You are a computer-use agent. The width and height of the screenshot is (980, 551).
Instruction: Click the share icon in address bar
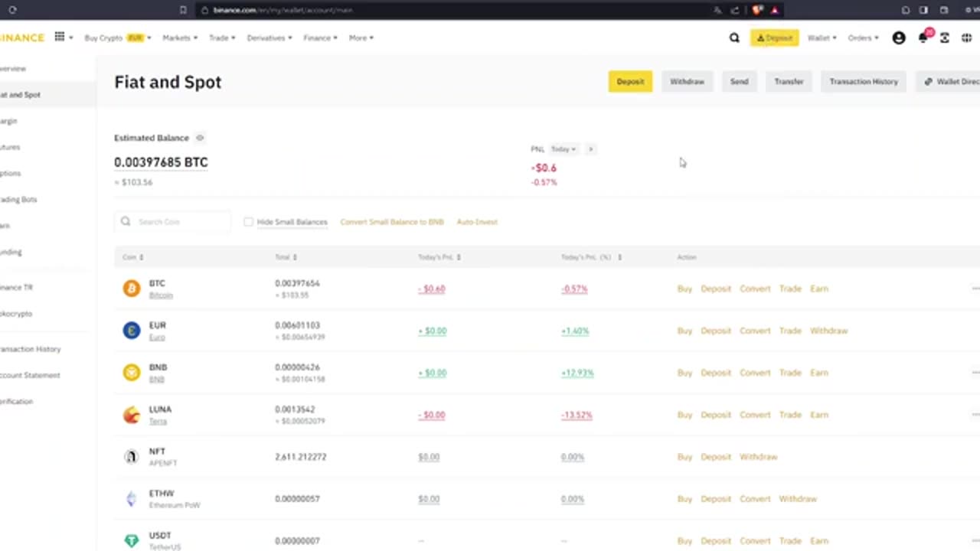point(735,10)
